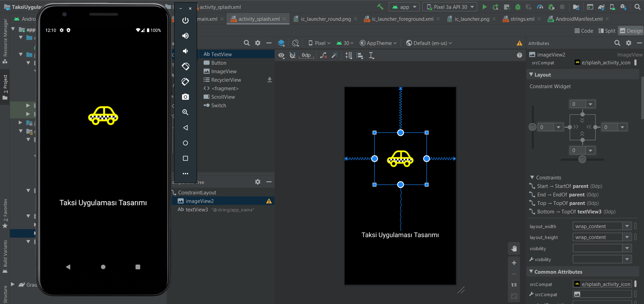
Task: Open the Pixel 3a API 30 device dropdown
Action: (x=450, y=7)
